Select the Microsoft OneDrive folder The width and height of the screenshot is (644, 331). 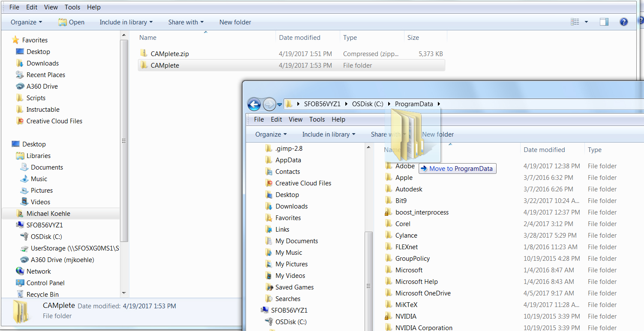pos(423,293)
